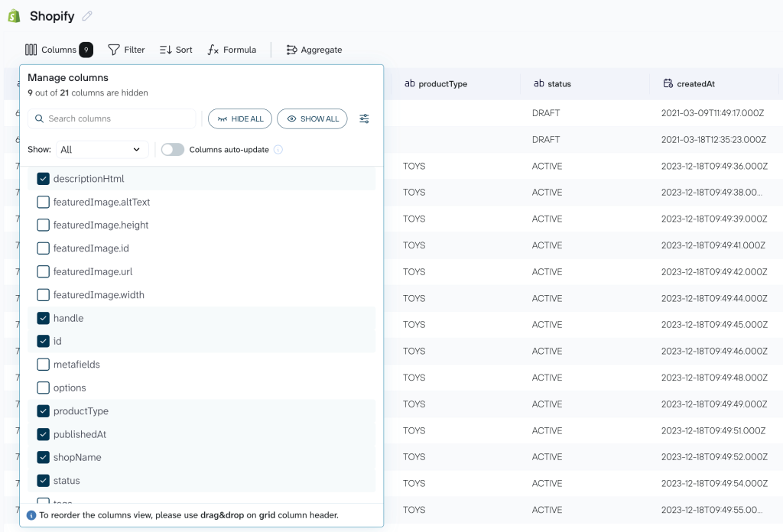Click ACTIVE in the row created at 09:49:41
Screen dimensions: 783x532
(547, 245)
